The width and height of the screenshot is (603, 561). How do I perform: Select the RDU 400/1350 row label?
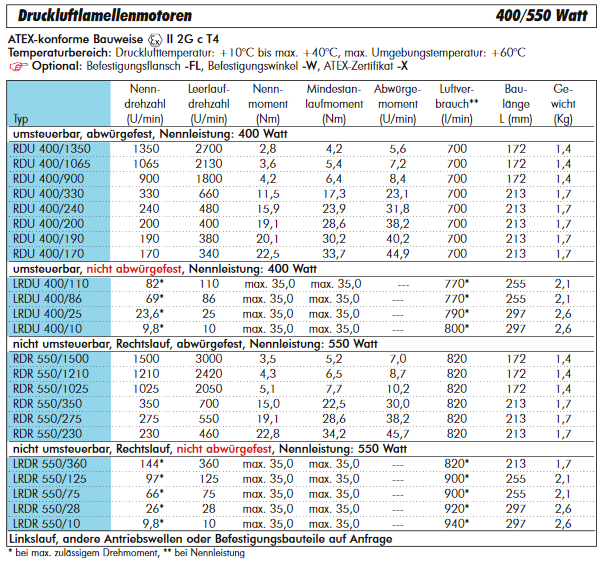(x=51, y=148)
